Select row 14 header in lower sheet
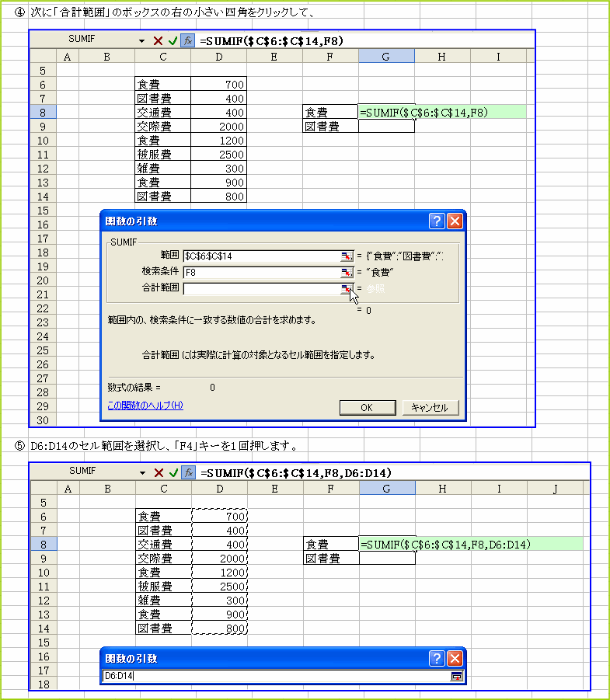610x700 pixels. 44,629
